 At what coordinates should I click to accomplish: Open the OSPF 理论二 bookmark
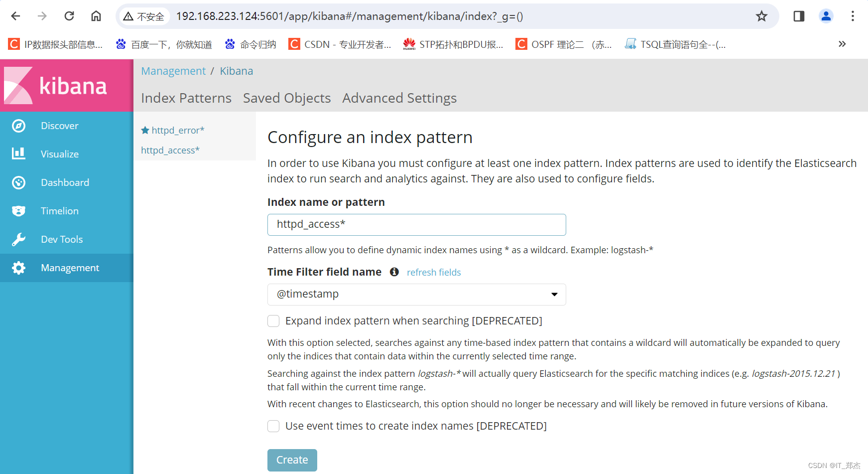coord(564,44)
